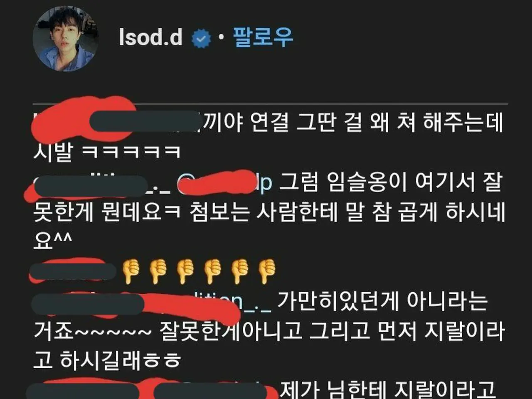Click the lsod.d username

click(150, 37)
